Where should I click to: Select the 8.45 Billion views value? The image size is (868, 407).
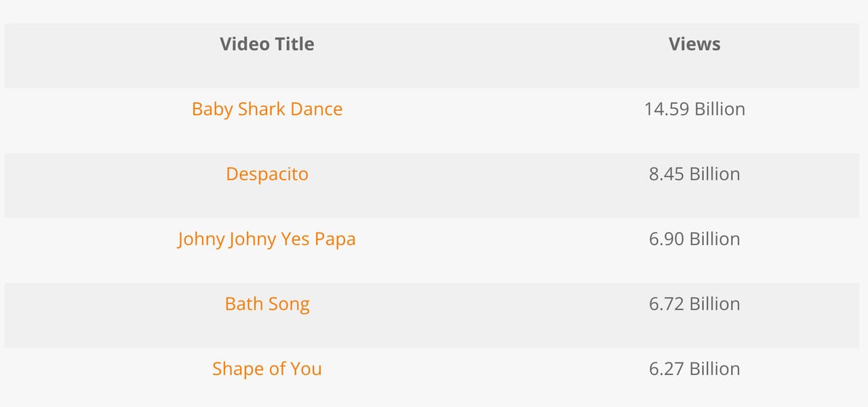point(694,174)
